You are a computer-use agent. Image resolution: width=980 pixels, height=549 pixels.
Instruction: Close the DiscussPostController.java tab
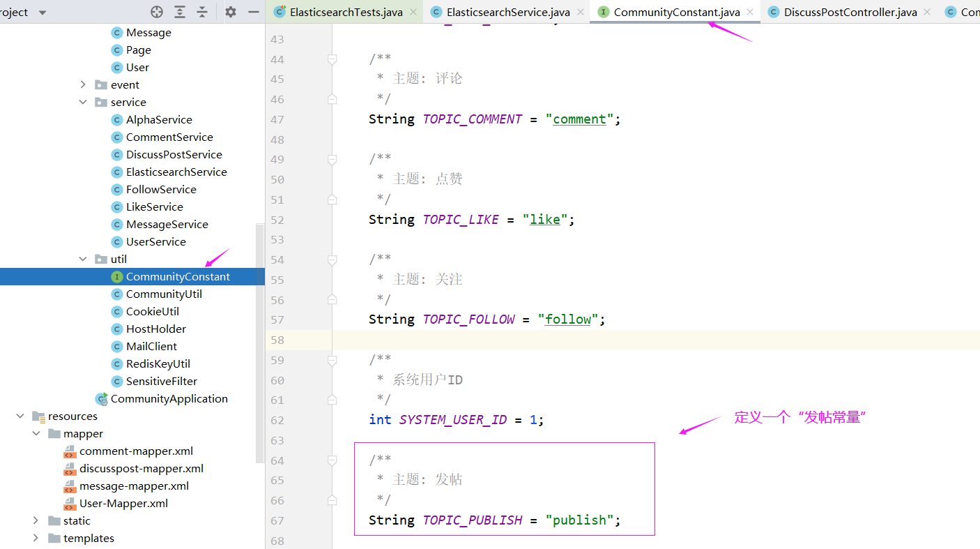pyautogui.click(x=927, y=12)
